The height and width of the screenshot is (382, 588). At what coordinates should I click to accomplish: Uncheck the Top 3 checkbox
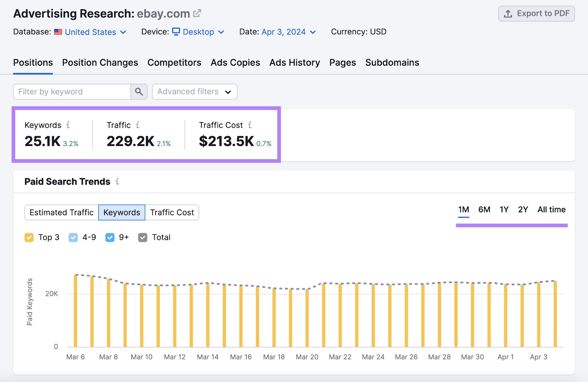29,237
